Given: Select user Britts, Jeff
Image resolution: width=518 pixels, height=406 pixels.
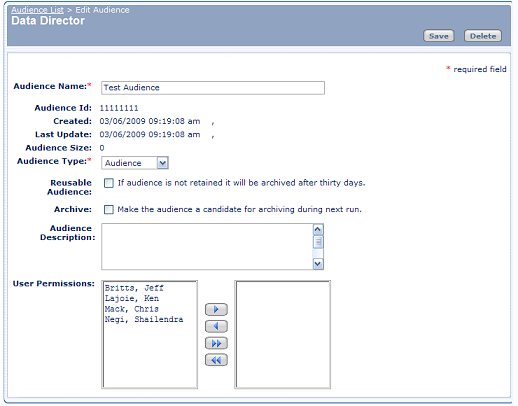Looking at the screenshot, I should pos(134,288).
